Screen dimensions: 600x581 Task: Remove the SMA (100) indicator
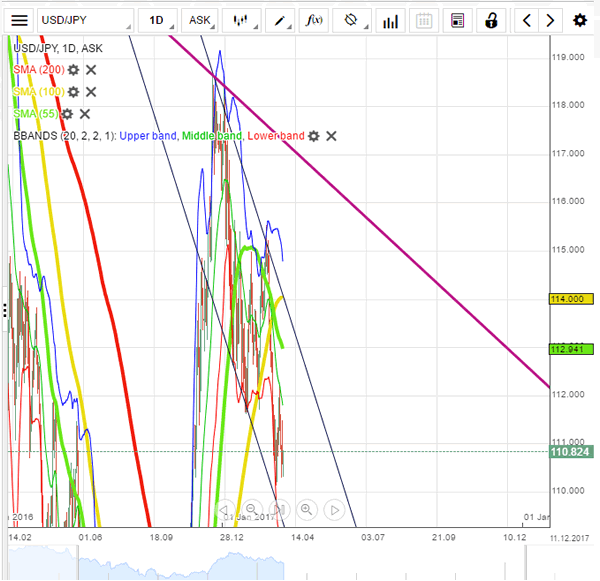[x=91, y=92]
